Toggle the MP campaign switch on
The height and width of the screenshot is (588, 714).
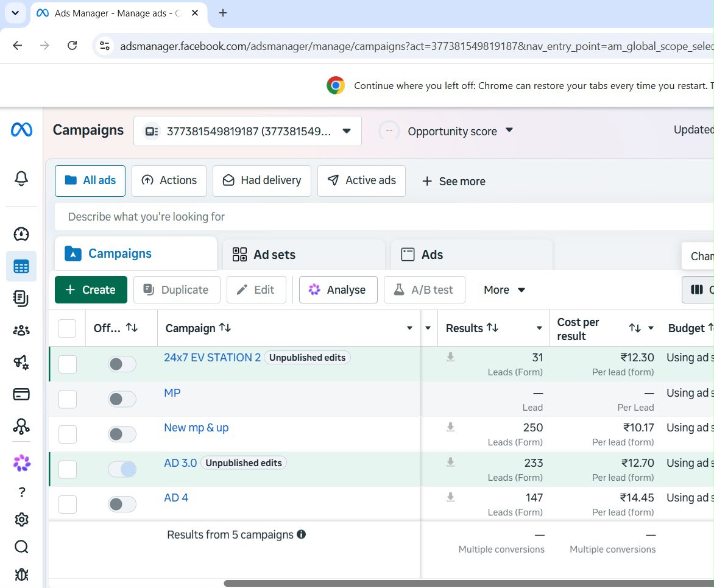[x=122, y=399]
